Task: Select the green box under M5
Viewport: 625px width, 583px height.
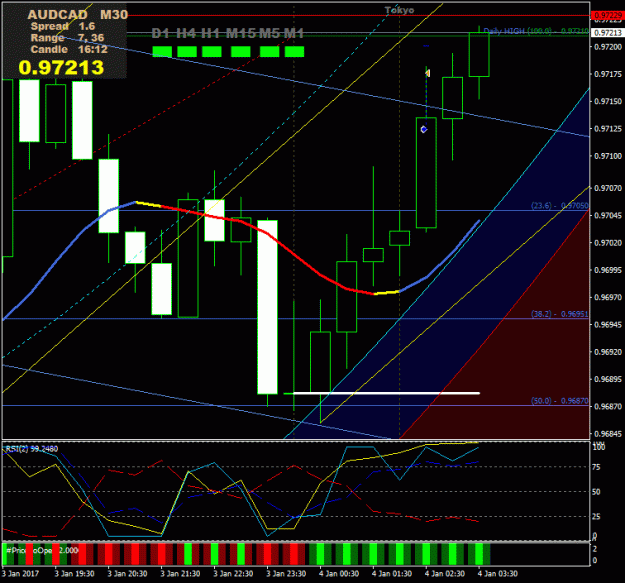Action: (x=269, y=51)
